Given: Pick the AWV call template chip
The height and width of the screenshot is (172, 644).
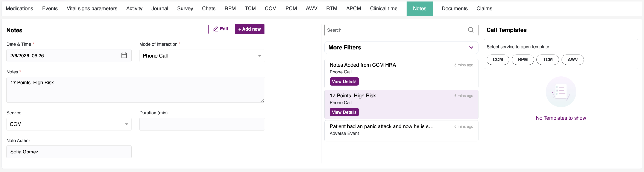Looking at the screenshot, I should (573, 59).
